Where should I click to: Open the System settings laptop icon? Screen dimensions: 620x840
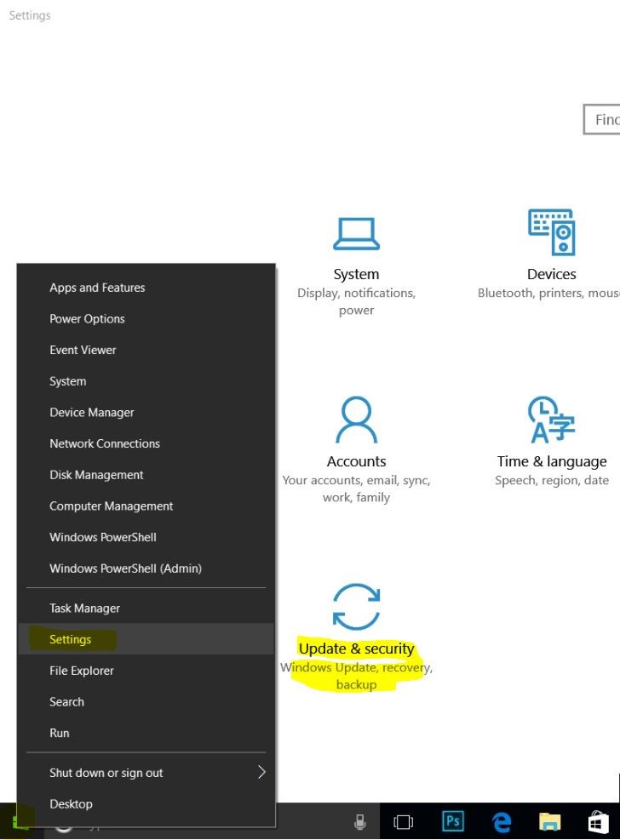coord(356,234)
